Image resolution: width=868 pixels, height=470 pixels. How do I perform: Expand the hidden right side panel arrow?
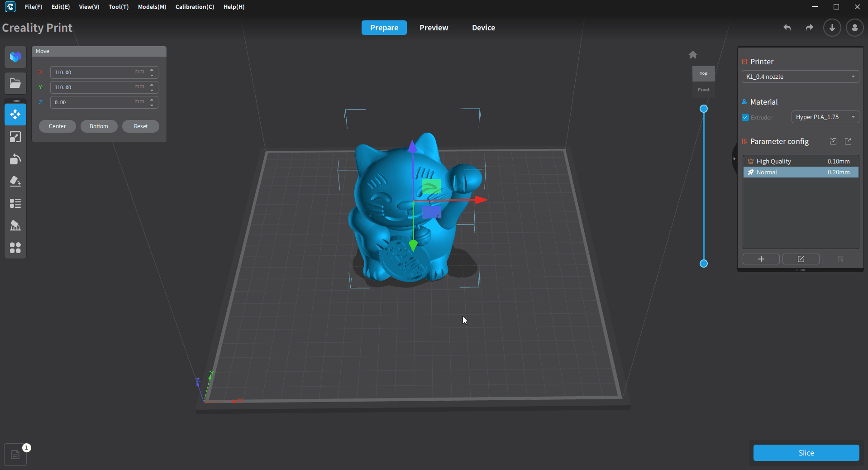734,159
